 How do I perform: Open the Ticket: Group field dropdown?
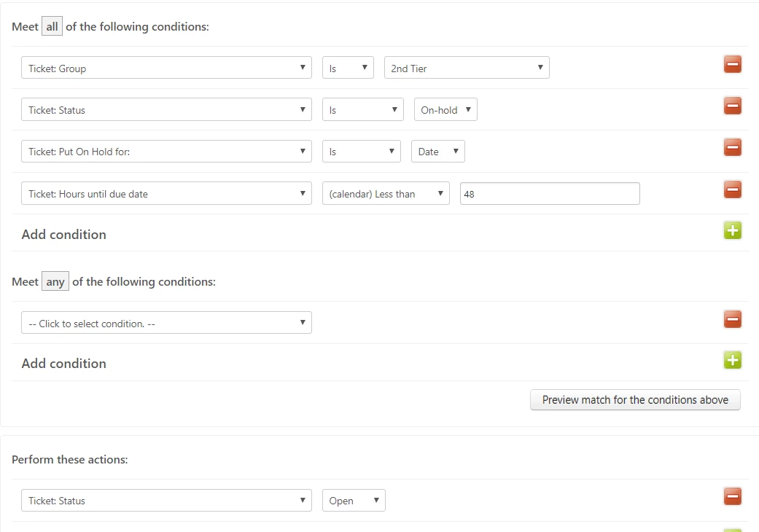click(166, 69)
